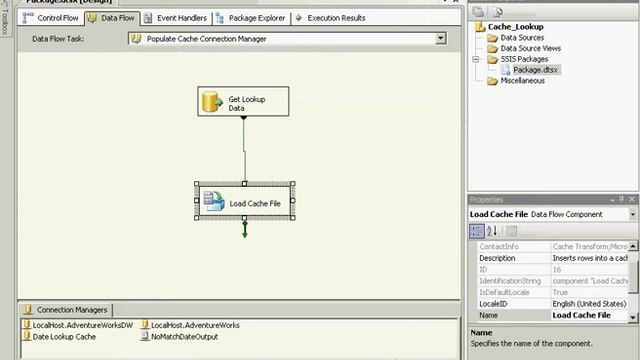The height and width of the screenshot is (360, 640).
Task: Select LocalHost.AdventureWorks connection manager
Action: pyautogui.click(x=190, y=325)
